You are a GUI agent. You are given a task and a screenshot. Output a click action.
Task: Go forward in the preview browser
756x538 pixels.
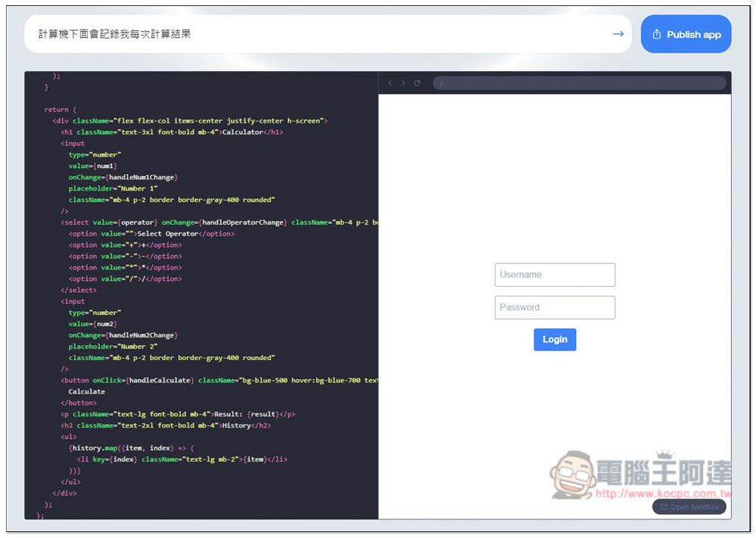click(403, 83)
